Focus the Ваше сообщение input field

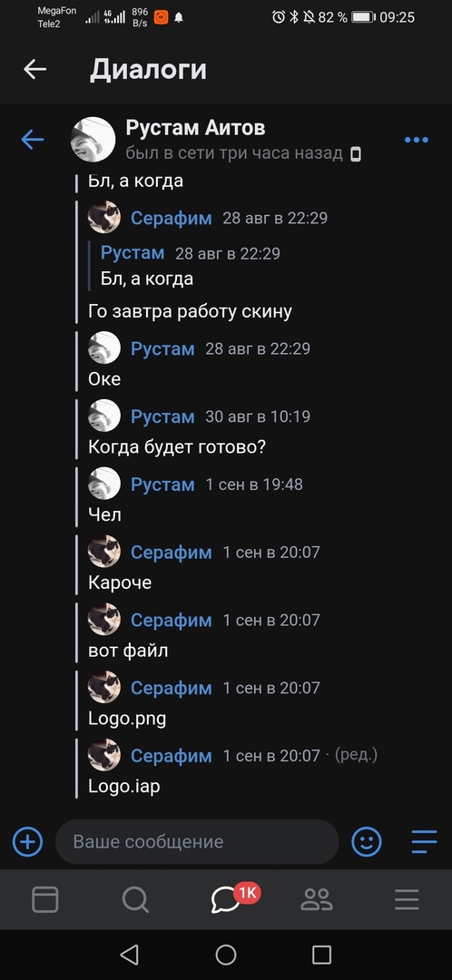(197, 842)
